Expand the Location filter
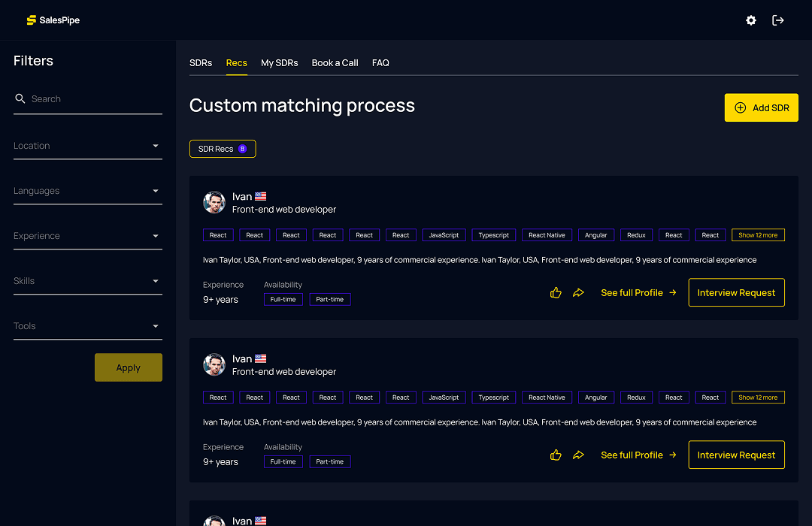The width and height of the screenshot is (812, 526). pyautogui.click(x=87, y=145)
